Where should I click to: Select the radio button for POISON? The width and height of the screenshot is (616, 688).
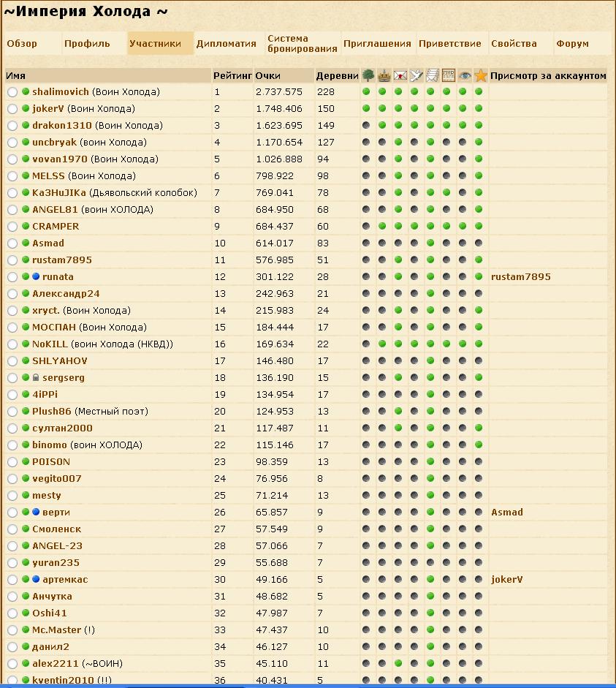[12, 461]
